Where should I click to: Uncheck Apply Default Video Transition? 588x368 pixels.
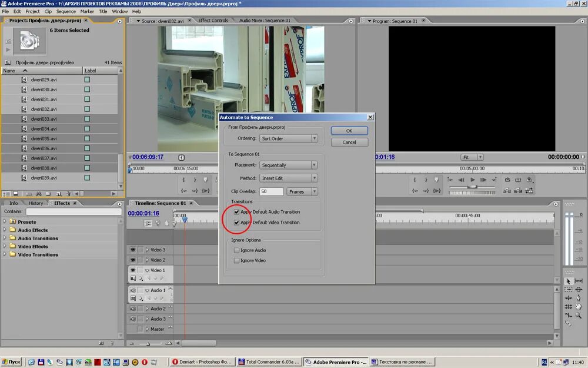236,223
